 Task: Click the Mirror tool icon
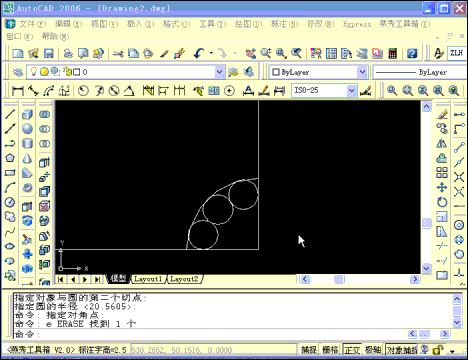coord(442,143)
